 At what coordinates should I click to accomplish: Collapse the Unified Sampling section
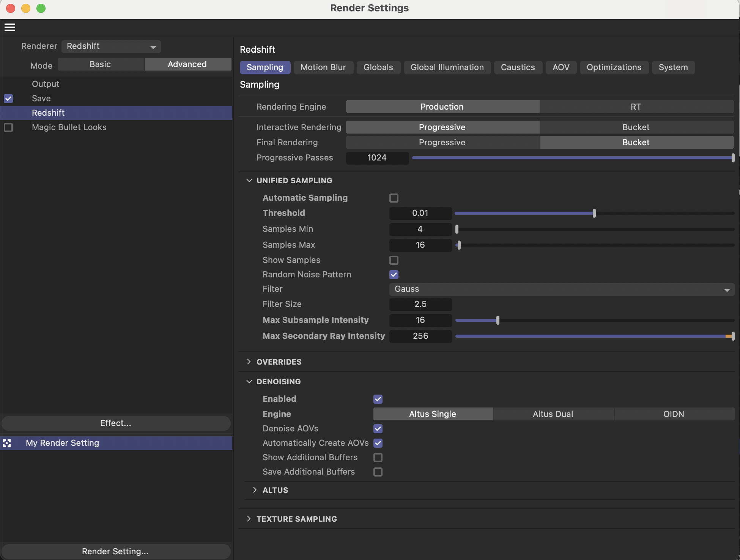pos(249,181)
